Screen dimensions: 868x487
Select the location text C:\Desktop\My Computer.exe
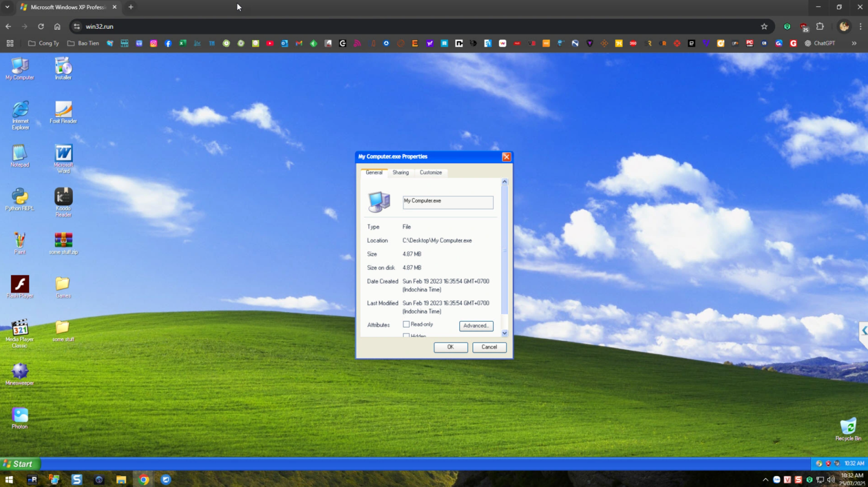click(437, 241)
